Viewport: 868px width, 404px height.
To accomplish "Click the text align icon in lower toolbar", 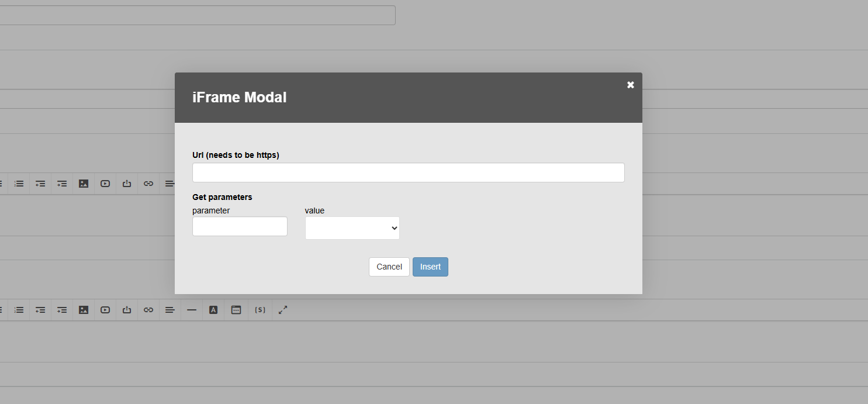I will click(170, 310).
